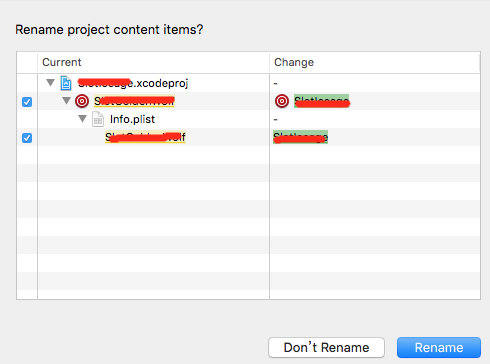
Task: Click green-highlighted new name in last row
Action: pyautogui.click(x=301, y=137)
